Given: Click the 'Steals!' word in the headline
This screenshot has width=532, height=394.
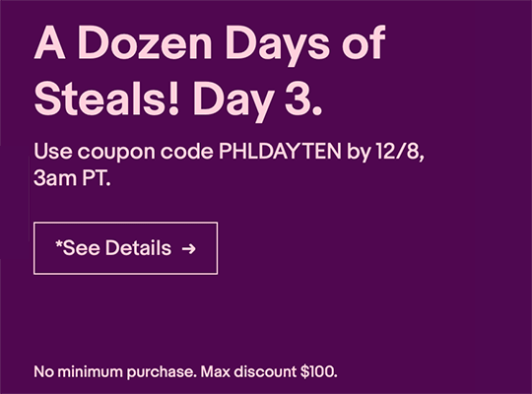Looking at the screenshot, I should [x=106, y=98].
